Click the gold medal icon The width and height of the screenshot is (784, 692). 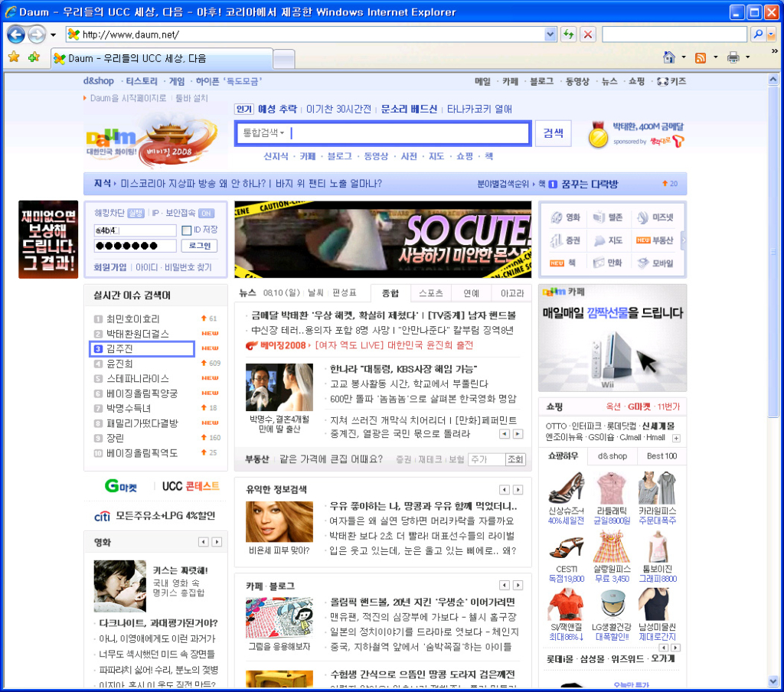tap(597, 134)
